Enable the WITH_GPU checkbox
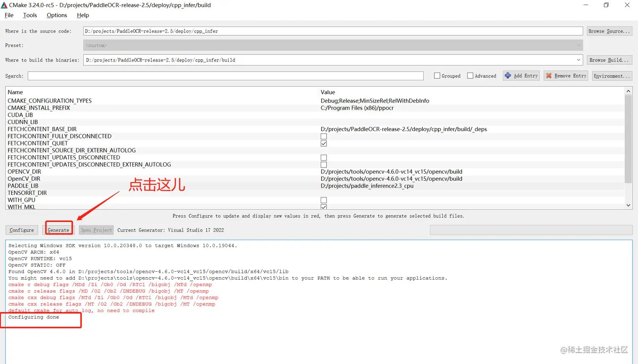 coord(324,200)
